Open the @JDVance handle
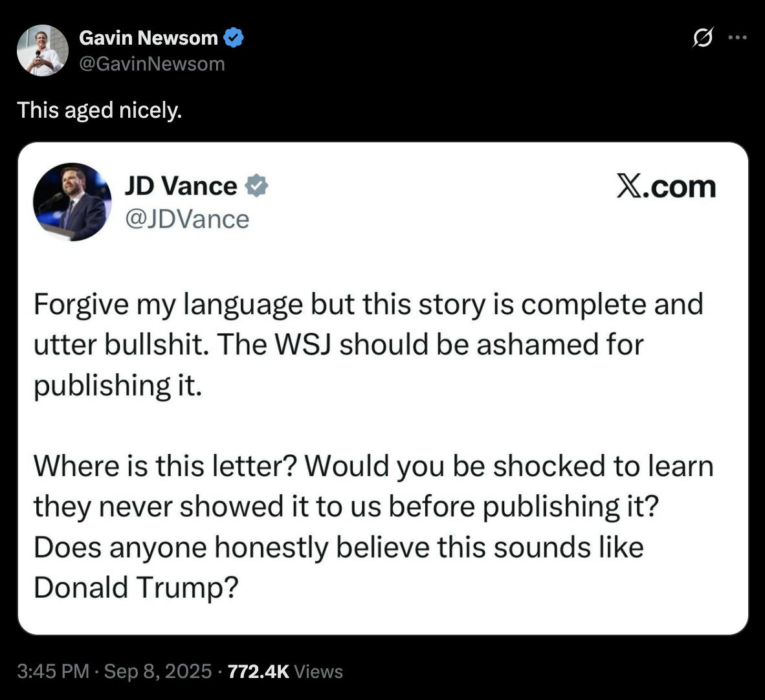This screenshot has width=765, height=700. coord(187,219)
